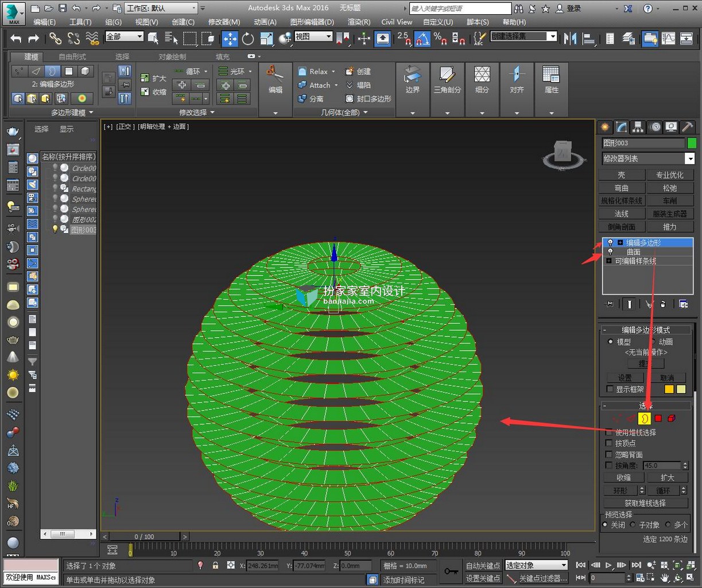Expand the Polygon Modeling ribbon panel

click(72, 113)
